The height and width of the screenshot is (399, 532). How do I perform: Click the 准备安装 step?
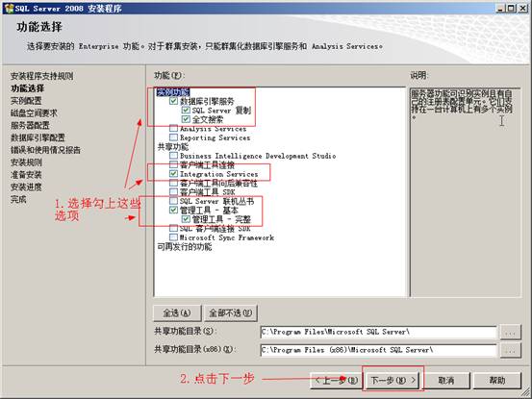pyautogui.click(x=26, y=175)
